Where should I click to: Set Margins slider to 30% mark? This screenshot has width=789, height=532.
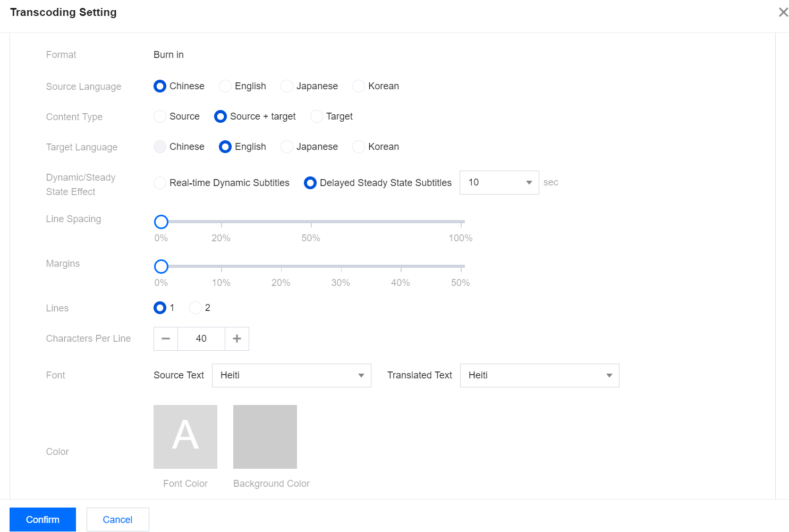tap(341, 266)
